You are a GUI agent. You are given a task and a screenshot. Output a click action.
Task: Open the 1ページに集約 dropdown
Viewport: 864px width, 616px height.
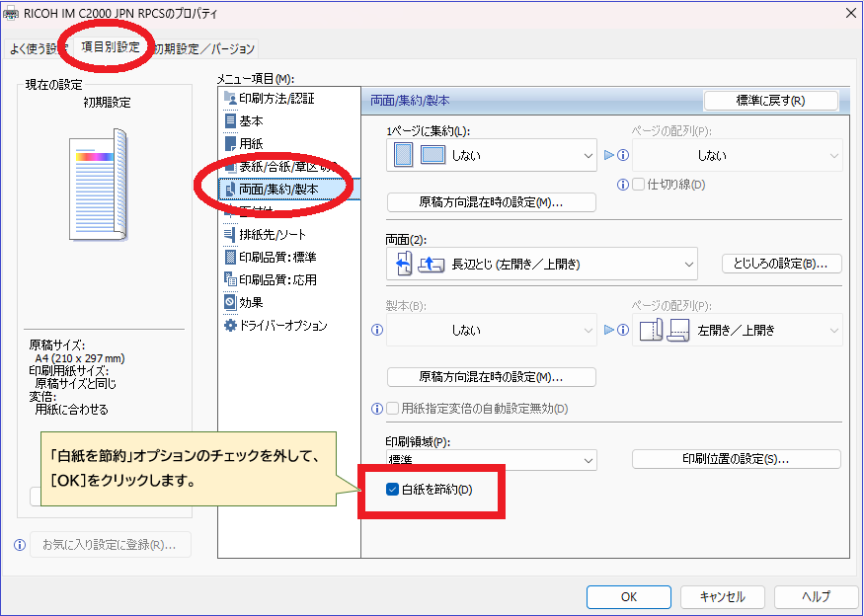pos(492,155)
